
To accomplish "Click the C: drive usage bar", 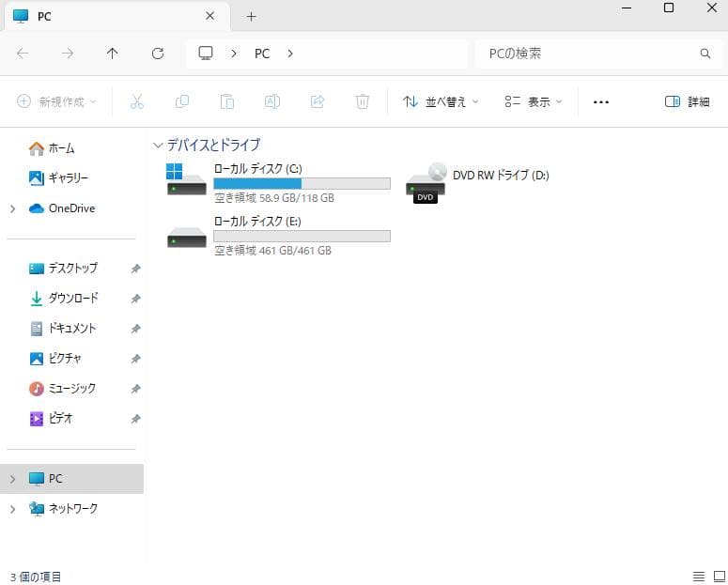I will [302, 184].
